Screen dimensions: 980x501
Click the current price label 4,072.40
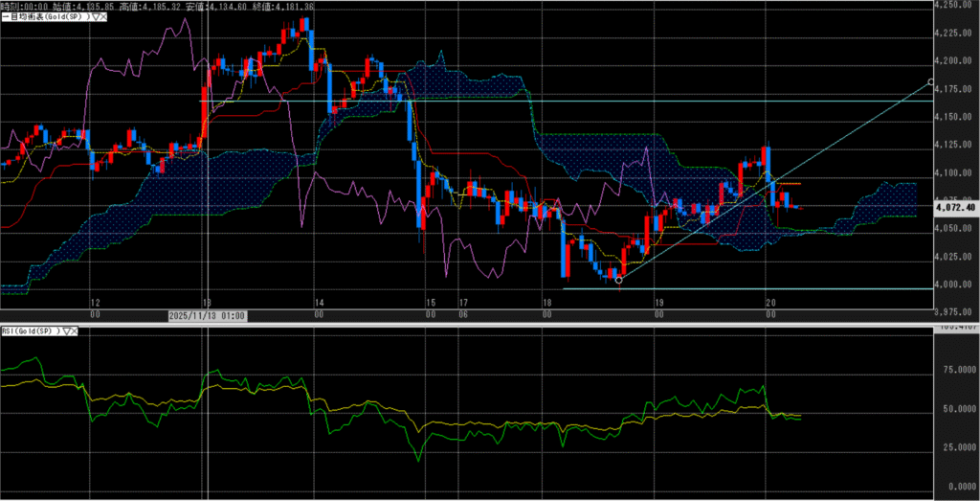tap(957, 207)
